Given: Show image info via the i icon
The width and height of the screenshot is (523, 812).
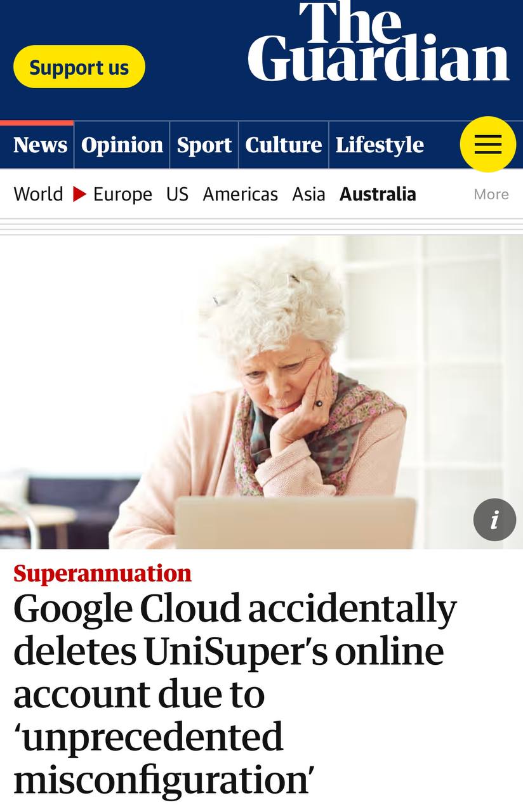Looking at the screenshot, I should coord(494,520).
